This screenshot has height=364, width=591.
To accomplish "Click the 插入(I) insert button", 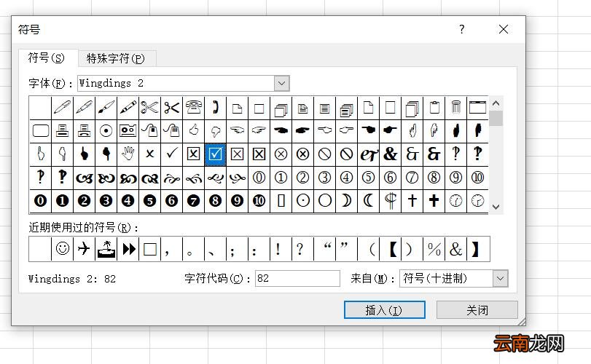I will pos(385,310).
